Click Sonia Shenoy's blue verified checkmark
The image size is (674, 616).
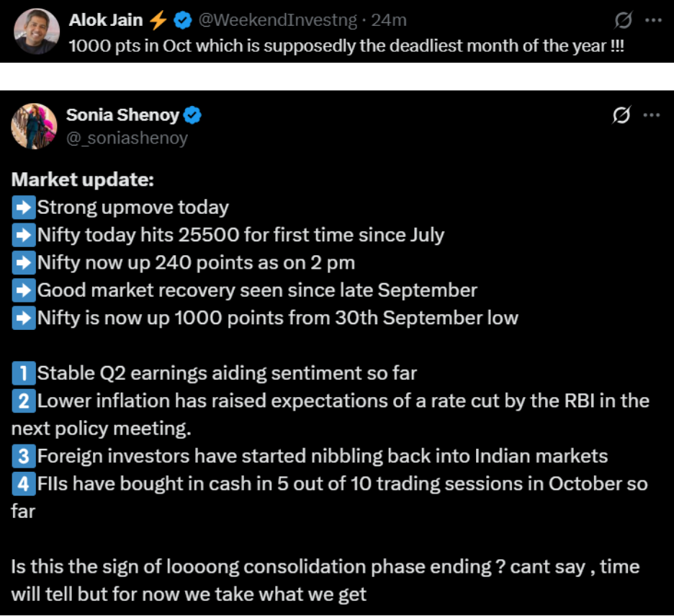(x=193, y=115)
